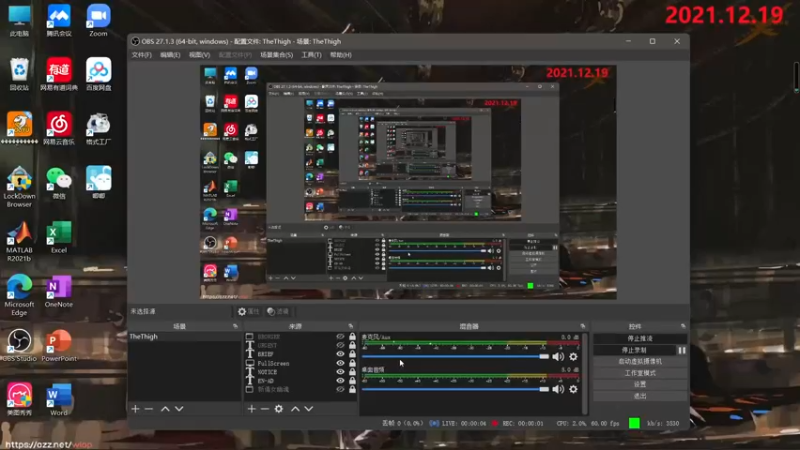Add a new source with plus icon

252,409
